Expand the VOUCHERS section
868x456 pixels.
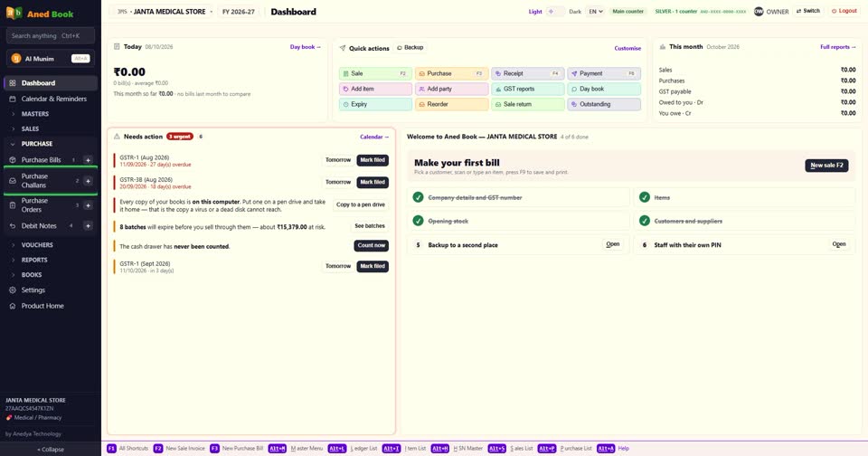pos(50,245)
